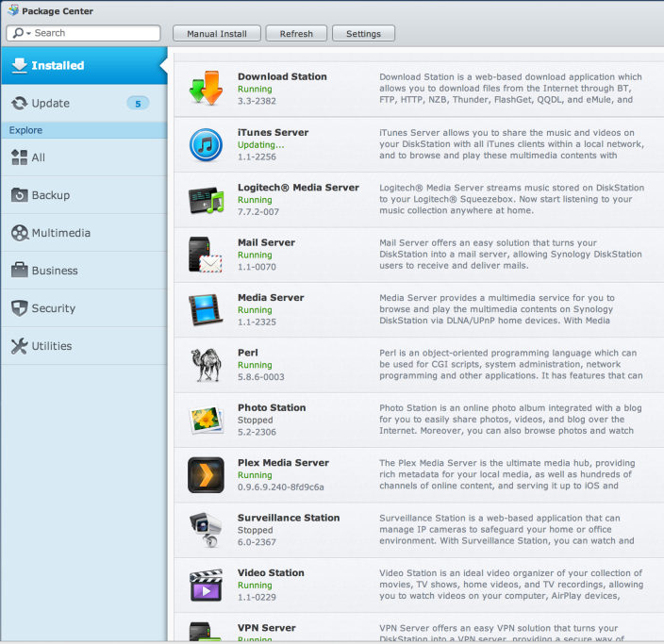The height and width of the screenshot is (644, 664).
Task: Click the Package Center title icon
Action: click(x=13, y=10)
